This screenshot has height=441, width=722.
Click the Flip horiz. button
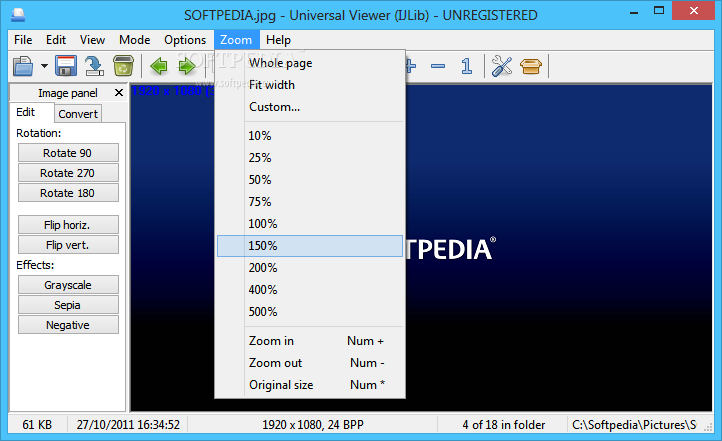[68, 225]
